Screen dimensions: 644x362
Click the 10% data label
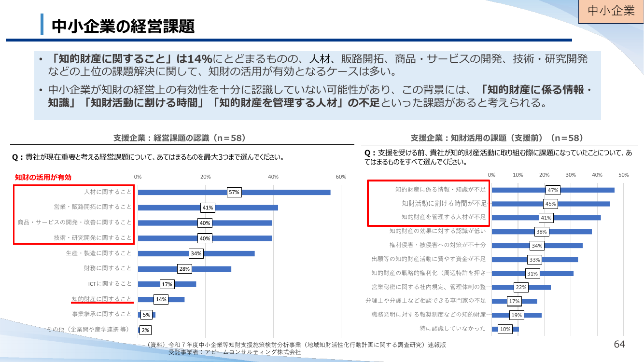[x=505, y=330]
